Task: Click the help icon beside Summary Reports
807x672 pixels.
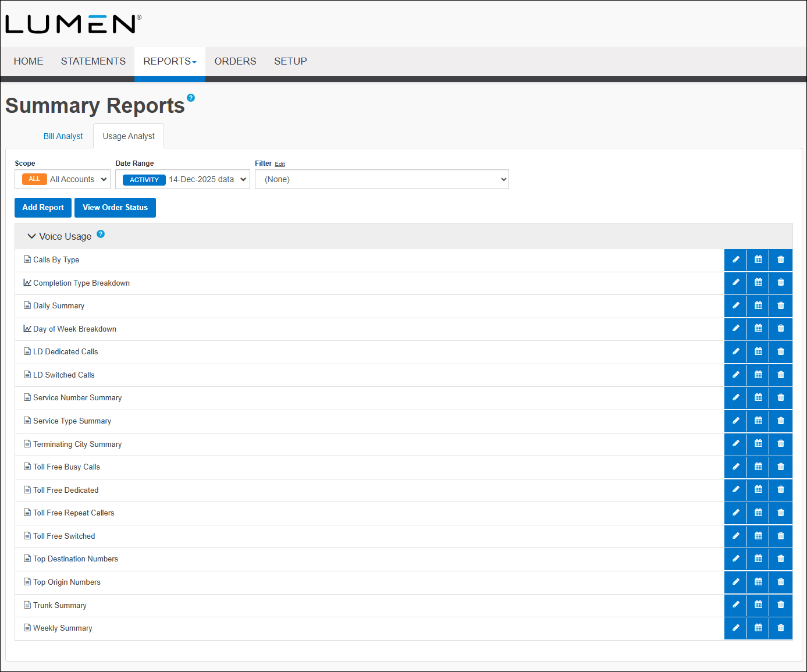Action: click(191, 97)
